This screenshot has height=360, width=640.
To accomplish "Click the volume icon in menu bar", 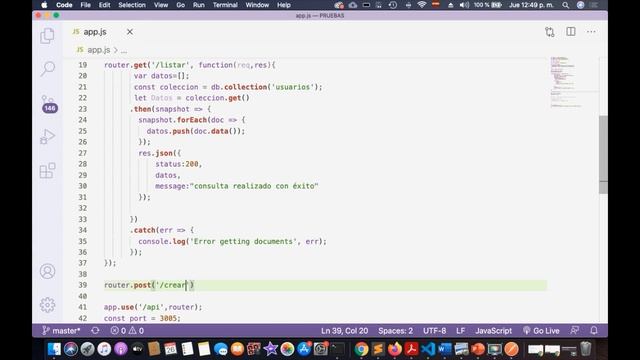I will [x=464, y=5].
